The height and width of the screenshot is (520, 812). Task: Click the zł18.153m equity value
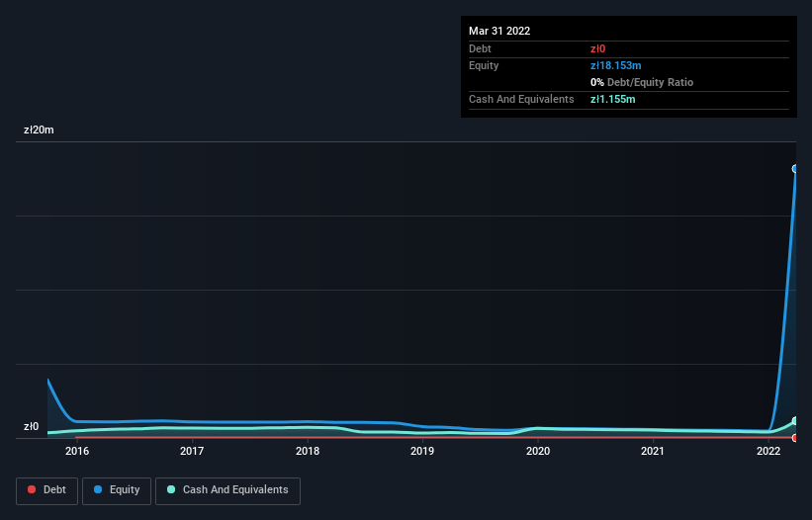(616, 65)
